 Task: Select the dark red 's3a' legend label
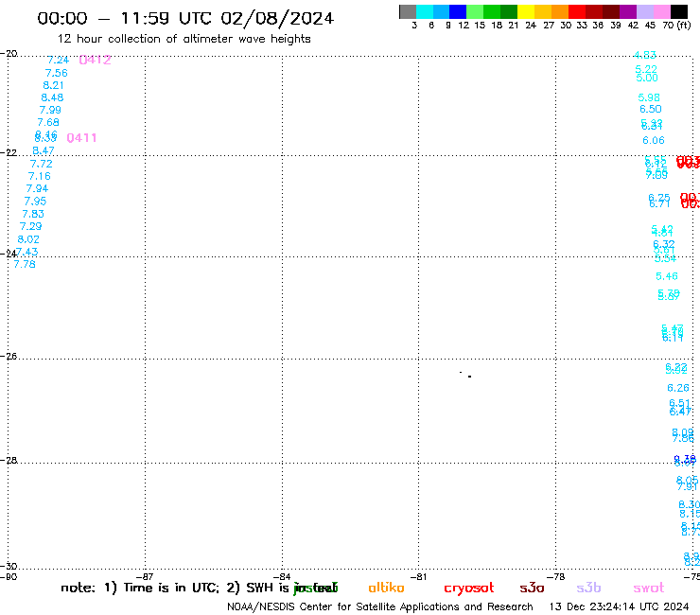tap(532, 588)
